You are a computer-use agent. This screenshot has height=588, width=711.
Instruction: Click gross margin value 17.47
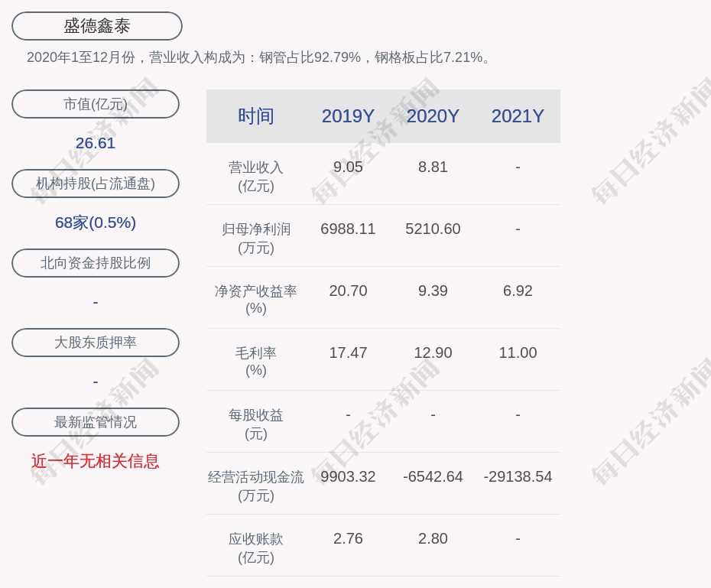click(x=348, y=352)
